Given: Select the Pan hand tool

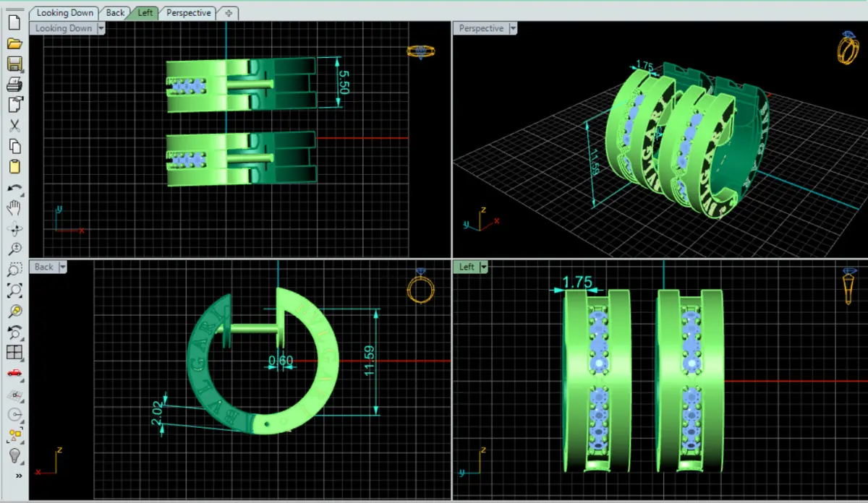Looking at the screenshot, I should [x=14, y=208].
